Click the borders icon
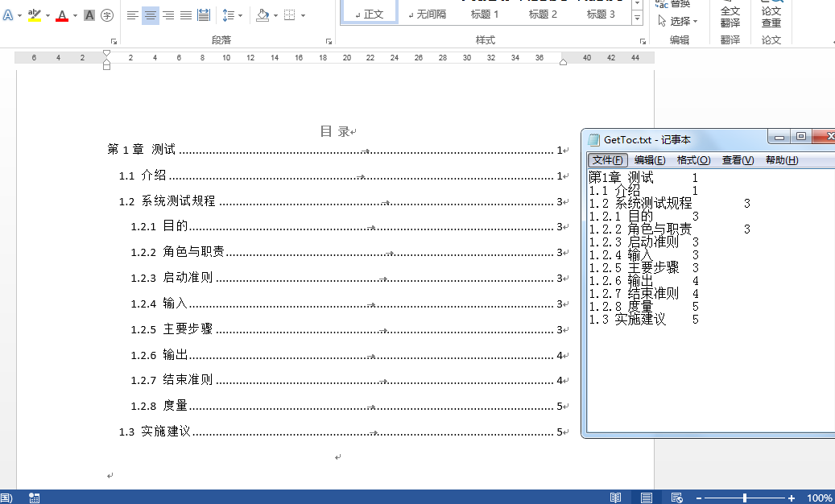Viewport: 835px width, 504px height. (290, 15)
